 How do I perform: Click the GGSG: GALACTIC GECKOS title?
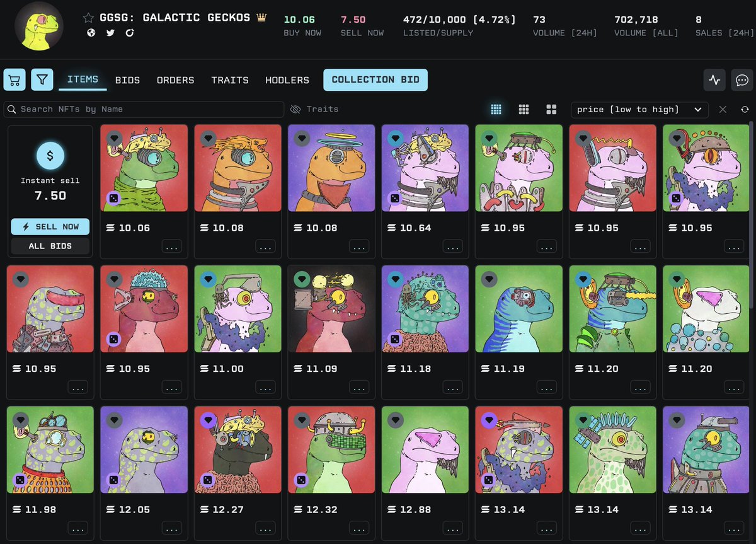coord(175,18)
